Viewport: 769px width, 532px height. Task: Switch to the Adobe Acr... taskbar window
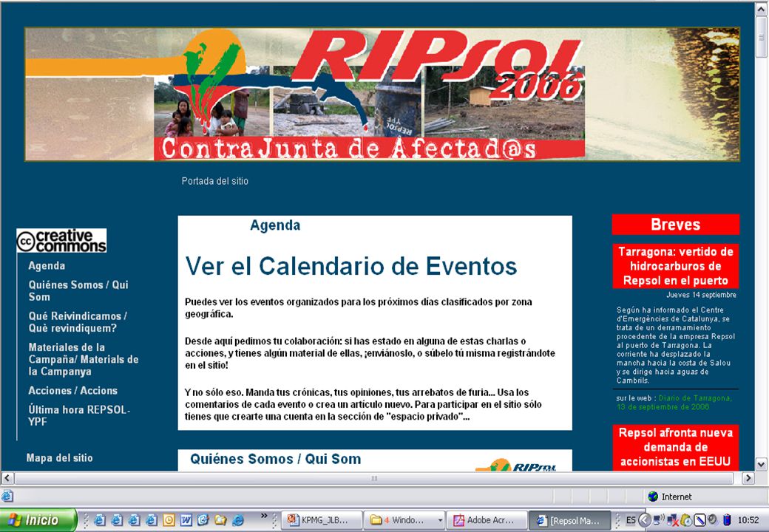pyautogui.click(x=487, y=519)
